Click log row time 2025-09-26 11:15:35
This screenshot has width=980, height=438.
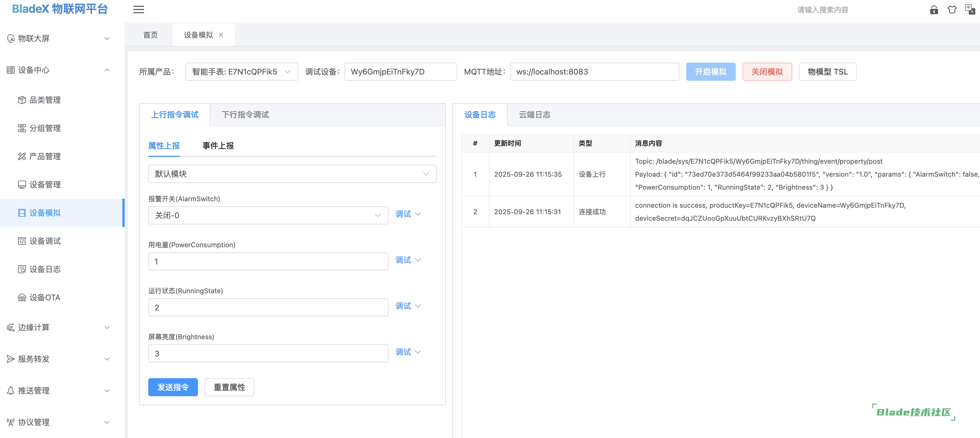point(528,174)
